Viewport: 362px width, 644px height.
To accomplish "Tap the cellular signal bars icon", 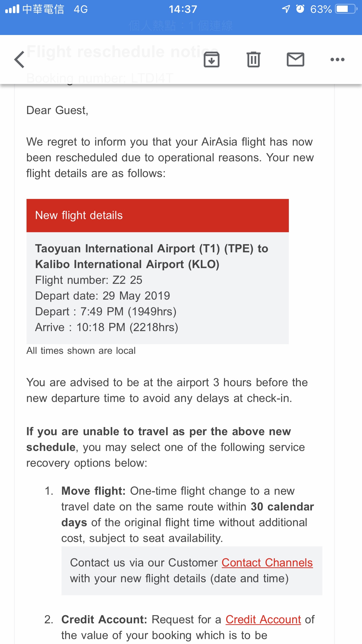I will (12, 9).
